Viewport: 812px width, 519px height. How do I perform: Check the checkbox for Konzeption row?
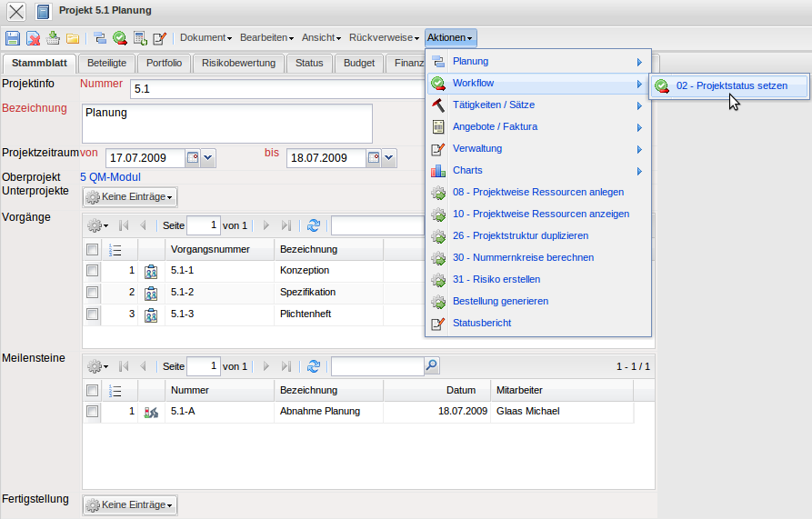pos(92,271)
